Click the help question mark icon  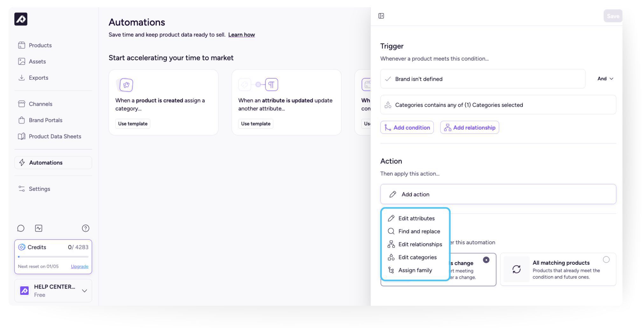86,228
